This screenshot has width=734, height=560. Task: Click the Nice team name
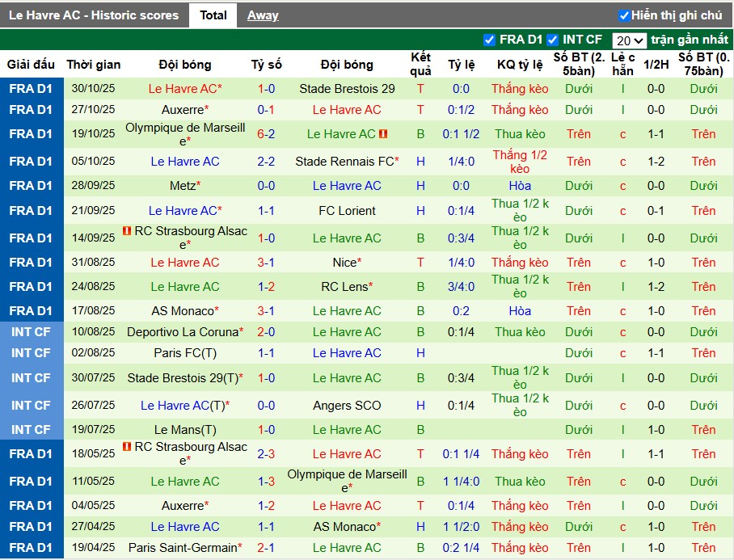[344, 263]
